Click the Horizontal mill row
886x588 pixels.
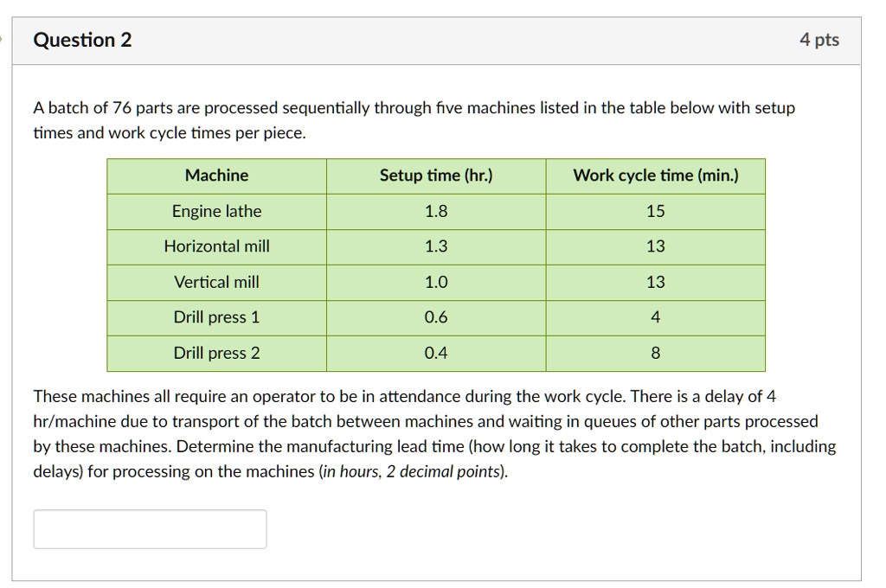[x=217, y=246]
